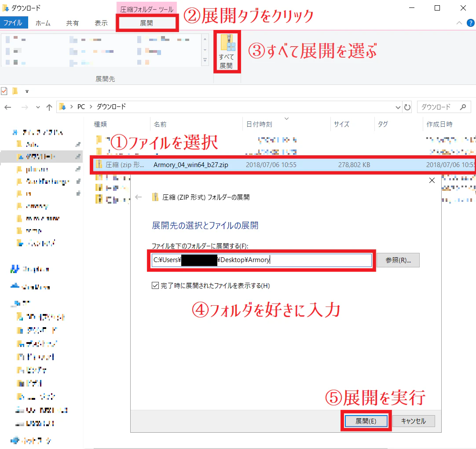The width and height of the screenshot is (476, 449).
Task: Click the 278,802 KB size cell
Action: (x=354, y=165)
